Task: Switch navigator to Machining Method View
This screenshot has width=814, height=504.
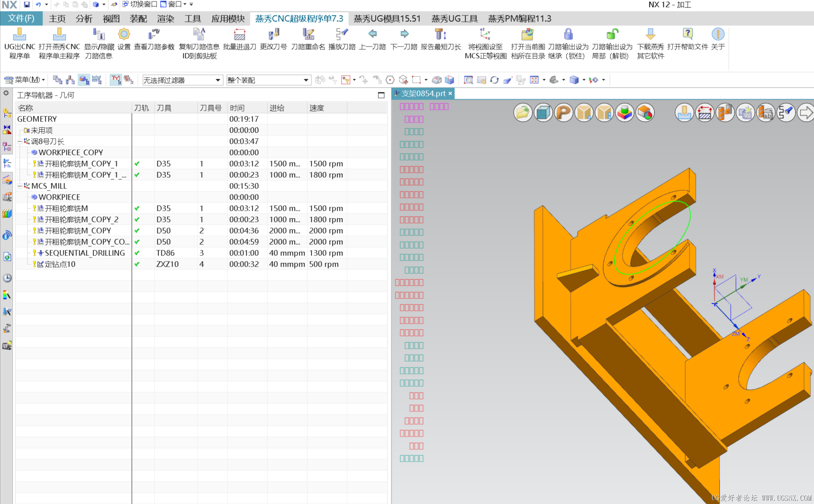Action: (97, 80)
